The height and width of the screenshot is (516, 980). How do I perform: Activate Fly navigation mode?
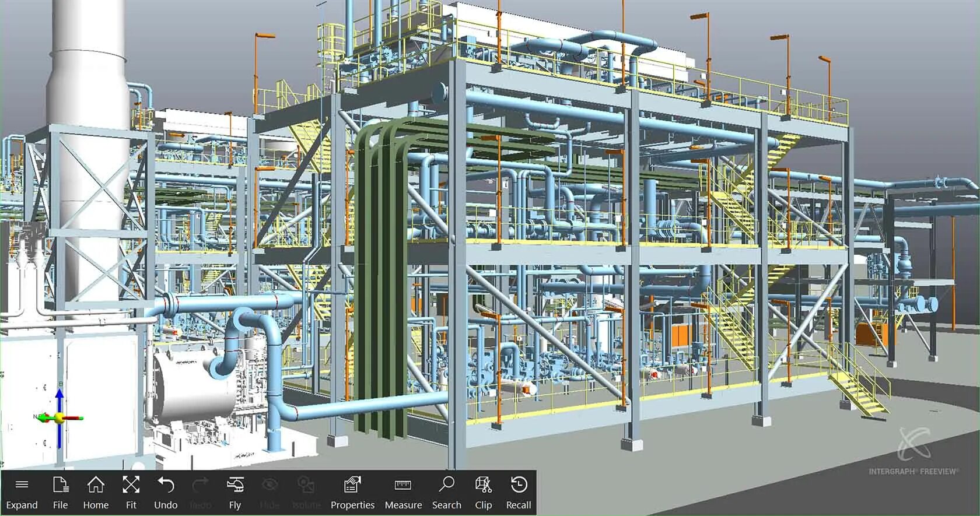[235, 493]
